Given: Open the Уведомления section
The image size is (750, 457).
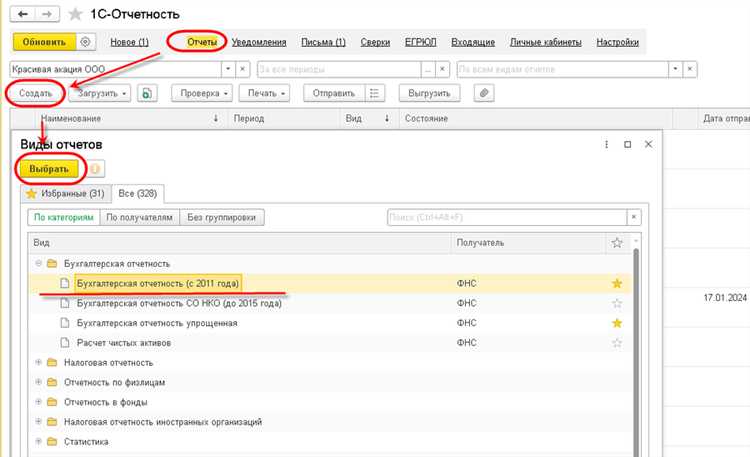Looking at the screenshot, I should point(259,42).
